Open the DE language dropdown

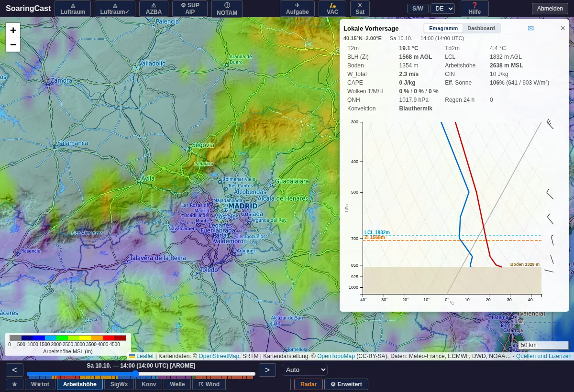click(x=442, y=9)
